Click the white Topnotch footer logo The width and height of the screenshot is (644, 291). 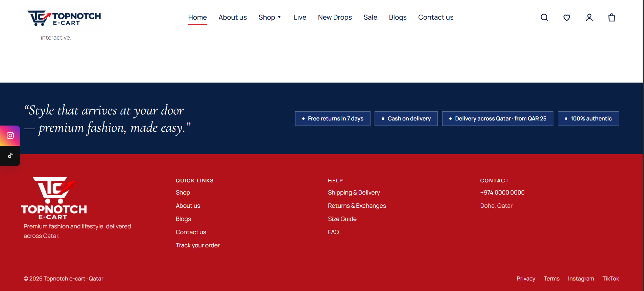[x=54, y=198]
